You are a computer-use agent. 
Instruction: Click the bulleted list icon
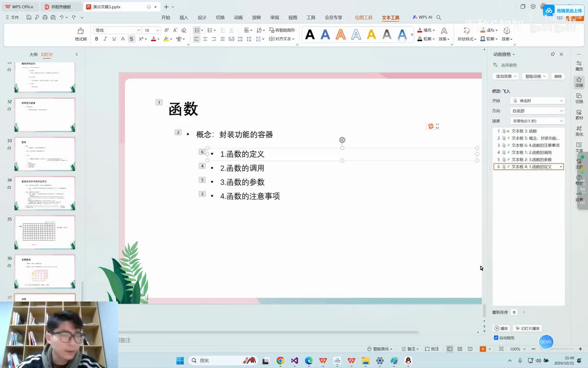(x=197, y=30)
